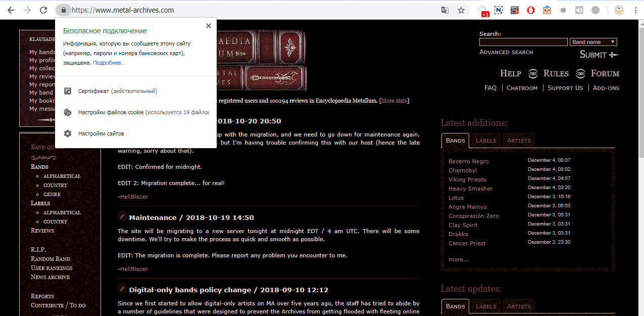Click the red-blue G extension icon
The width and height of the screenshot is (644, 316).
point(563,10)
